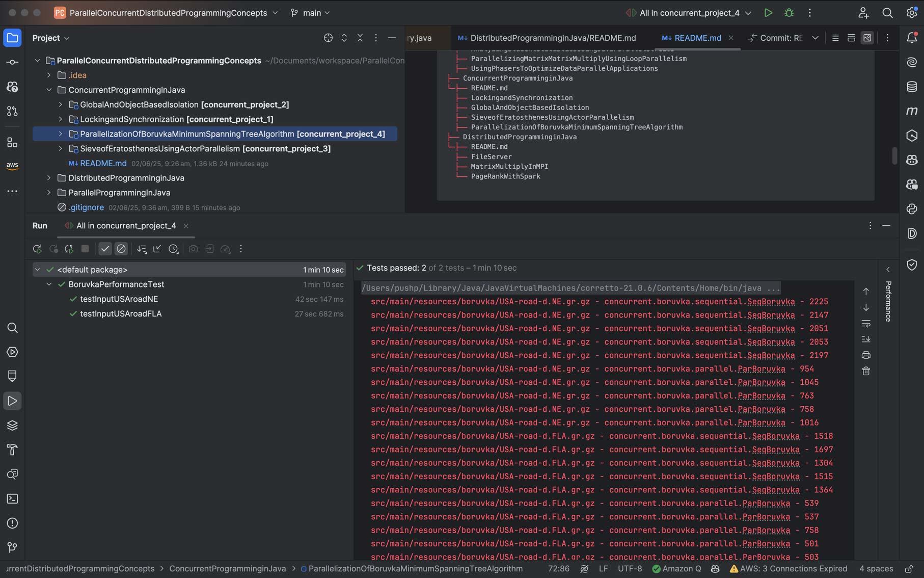924x578 pixels.
Task: Toggle soft-wrap in the console
Action: [866, 323]
